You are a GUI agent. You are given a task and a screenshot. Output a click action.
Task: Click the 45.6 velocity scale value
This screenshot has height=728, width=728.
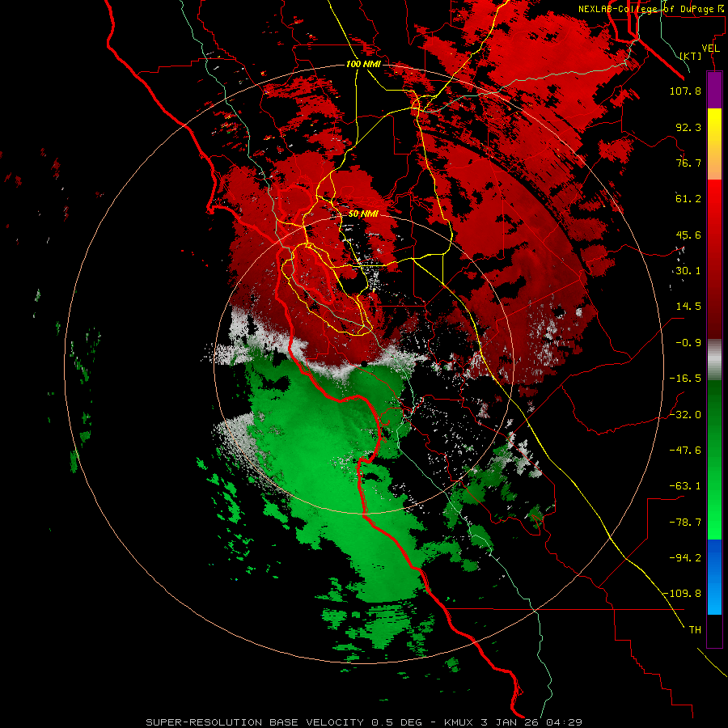pos(688,235)
